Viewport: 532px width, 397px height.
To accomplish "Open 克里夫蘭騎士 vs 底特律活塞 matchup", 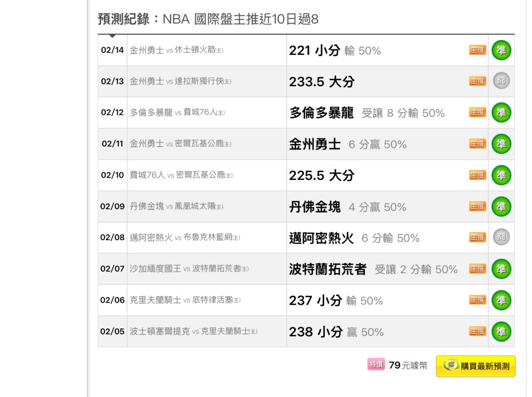I will [x=185, y=300].
